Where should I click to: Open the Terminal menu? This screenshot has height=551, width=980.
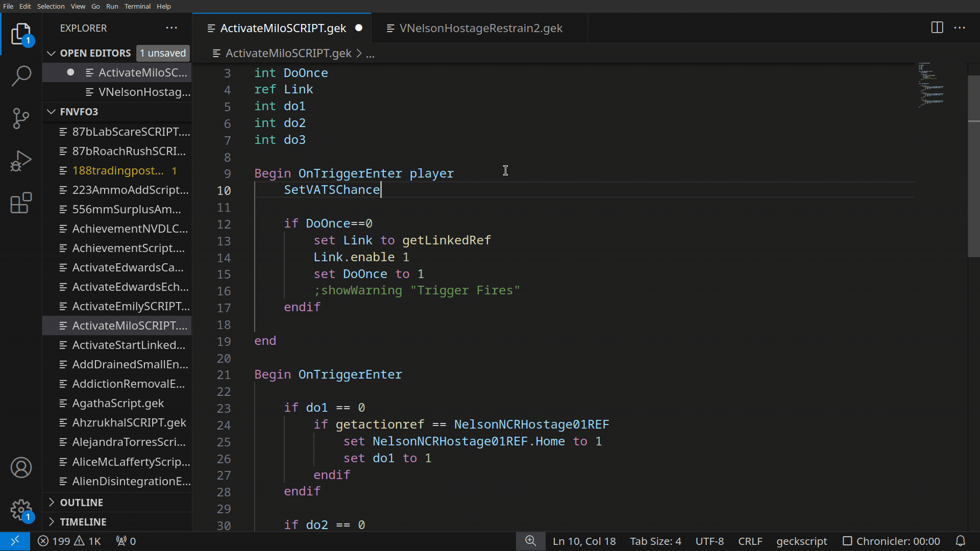point(137,6)
